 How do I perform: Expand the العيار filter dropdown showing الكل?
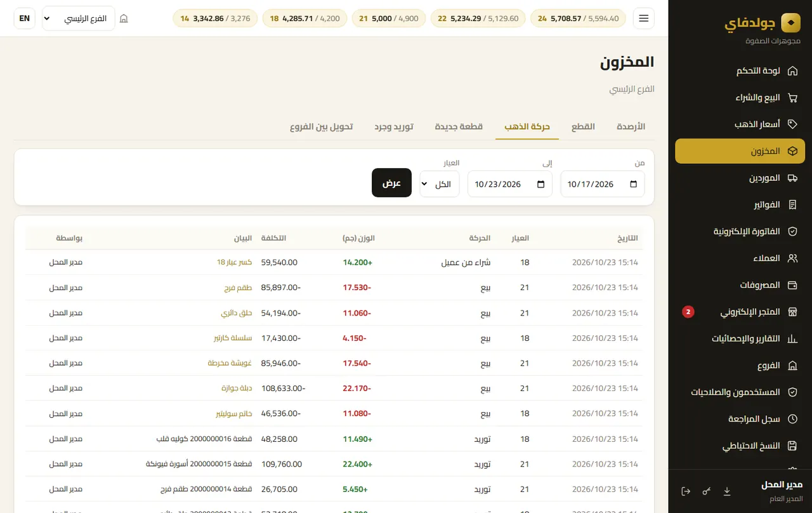439,184
